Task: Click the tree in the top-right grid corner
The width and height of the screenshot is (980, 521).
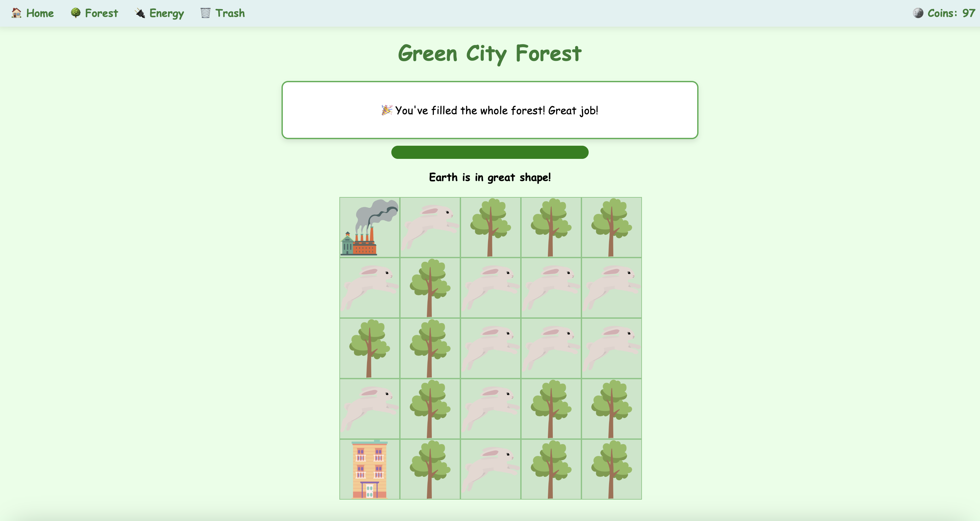Action: (611, 227)
